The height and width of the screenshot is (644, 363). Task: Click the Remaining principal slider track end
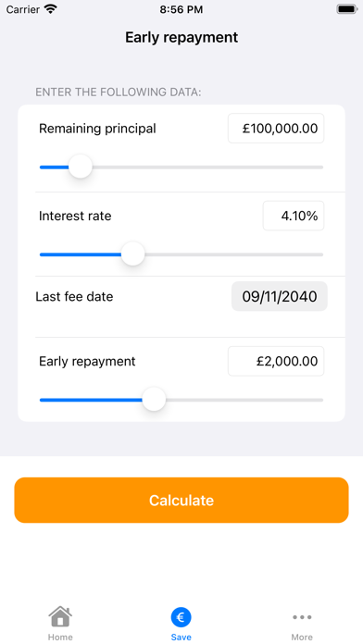[320, 167]
